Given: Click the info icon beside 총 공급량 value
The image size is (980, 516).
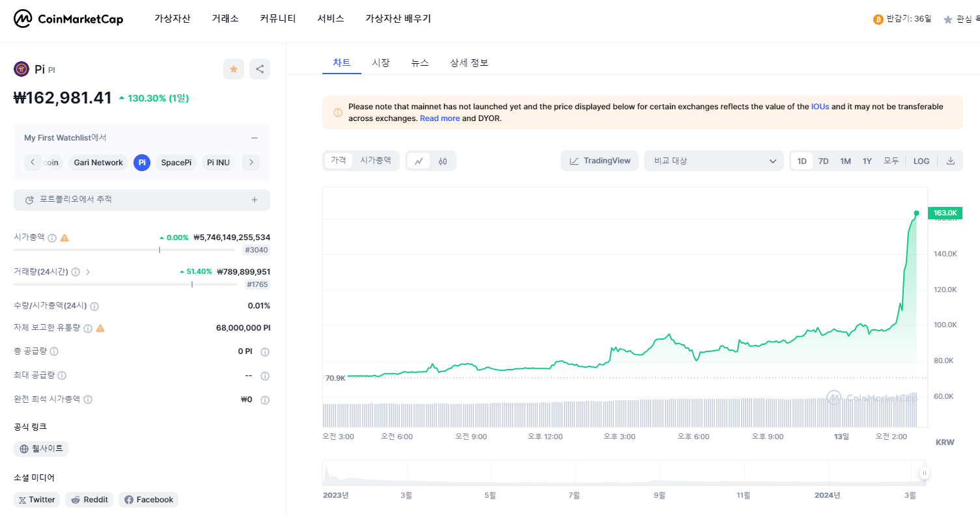Looking at the screenshot, I should [265, 352].
